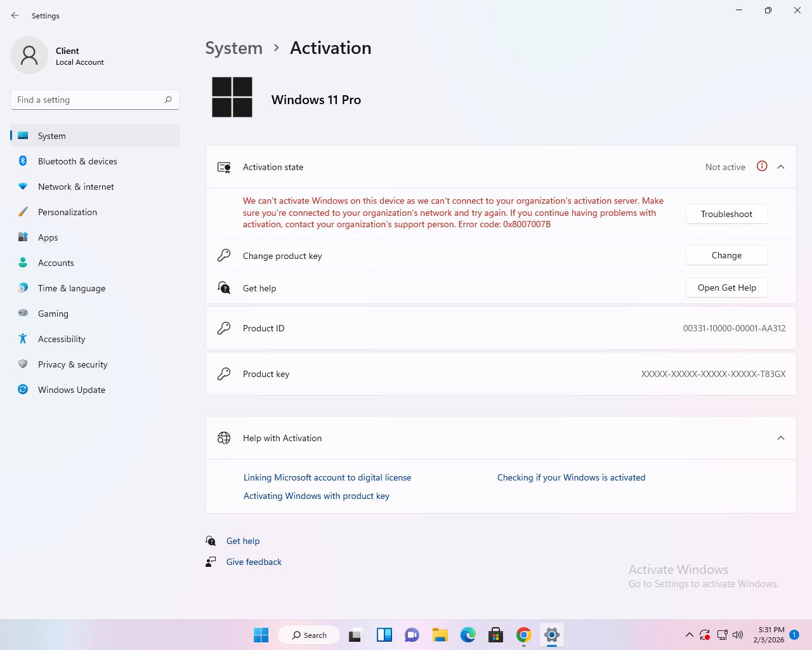Show hidden icons in system tray
This screenshot has height=650, width=812.
pos(689,635)
